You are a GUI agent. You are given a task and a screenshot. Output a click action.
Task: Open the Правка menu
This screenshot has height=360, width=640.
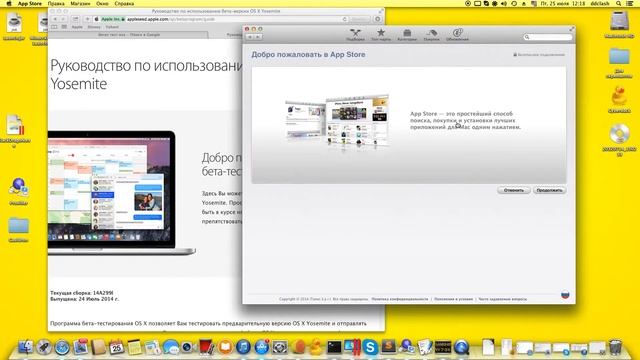56,3
